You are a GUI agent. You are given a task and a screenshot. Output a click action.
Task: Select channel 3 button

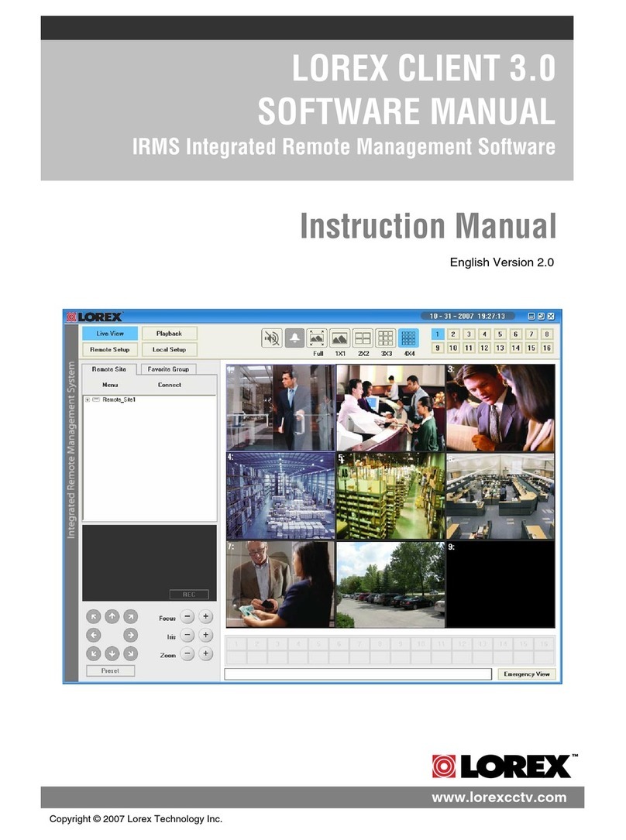click(469, 334)
